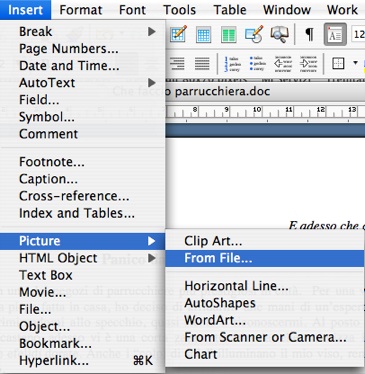
Task: Click the green Columns icon
Action: (x=229, y=34)
